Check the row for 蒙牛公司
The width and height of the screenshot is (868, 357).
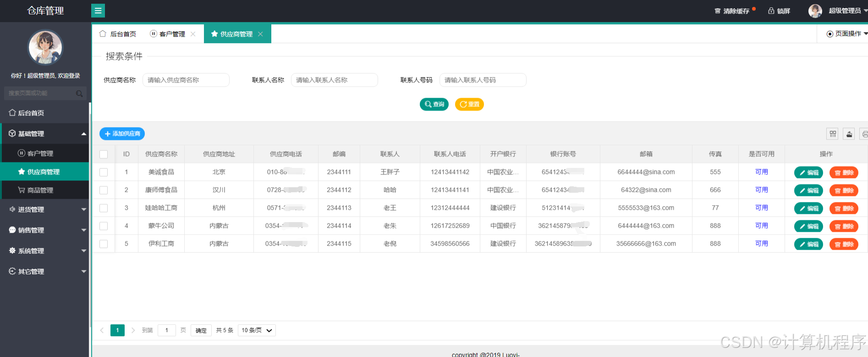pos(104,226)
